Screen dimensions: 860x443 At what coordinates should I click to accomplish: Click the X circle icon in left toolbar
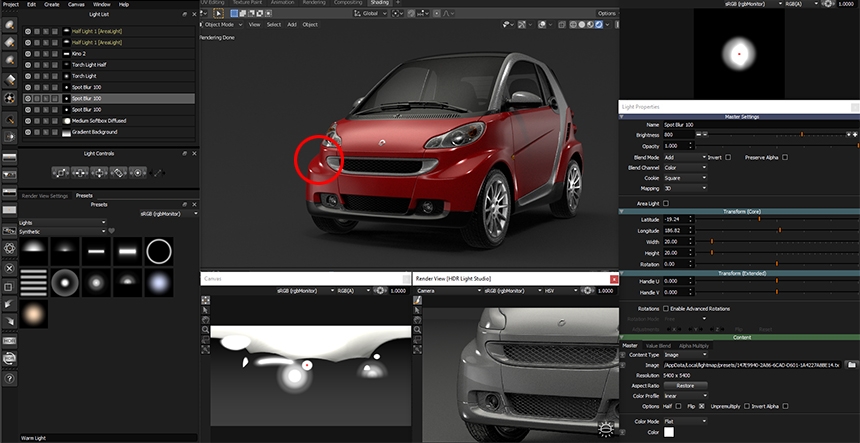click(10, 268)
